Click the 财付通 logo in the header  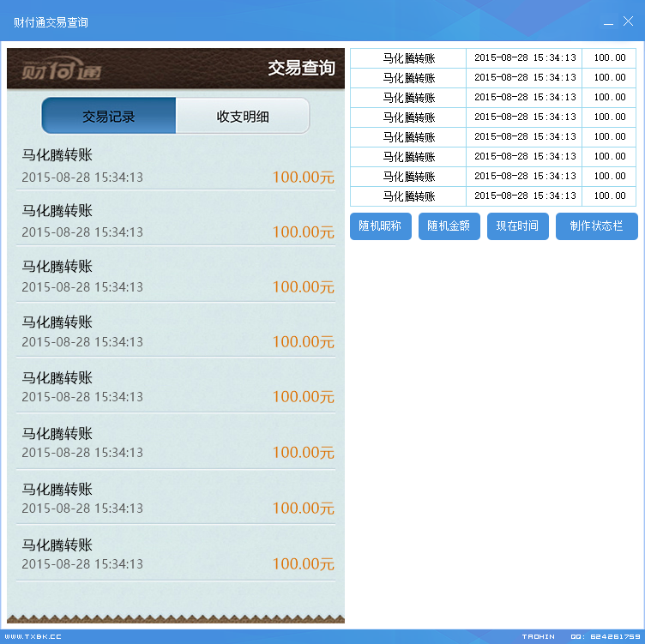coord(61,69)
